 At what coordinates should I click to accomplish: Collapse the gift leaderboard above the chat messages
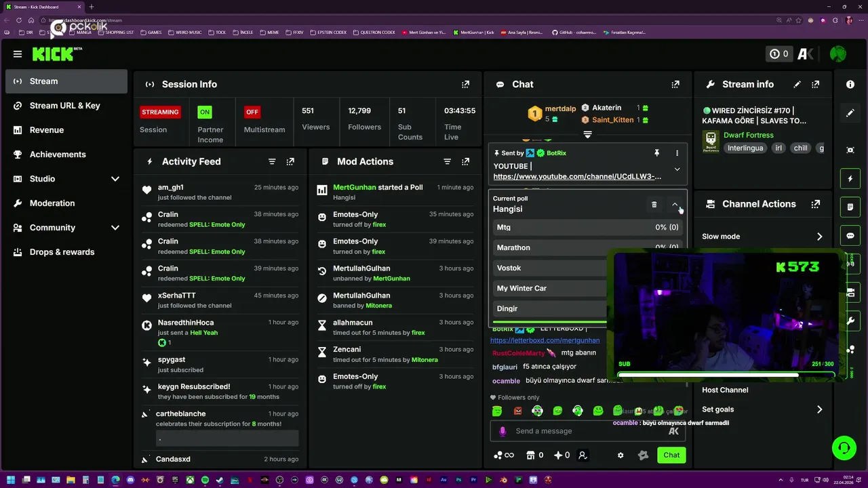[587, 135]
